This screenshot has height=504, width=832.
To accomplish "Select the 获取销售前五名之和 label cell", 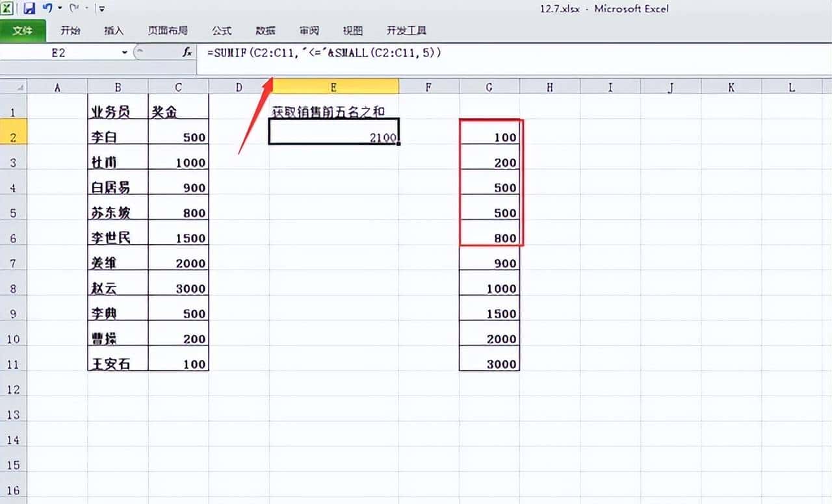I will pyautogui.click(x=333, y=112).
